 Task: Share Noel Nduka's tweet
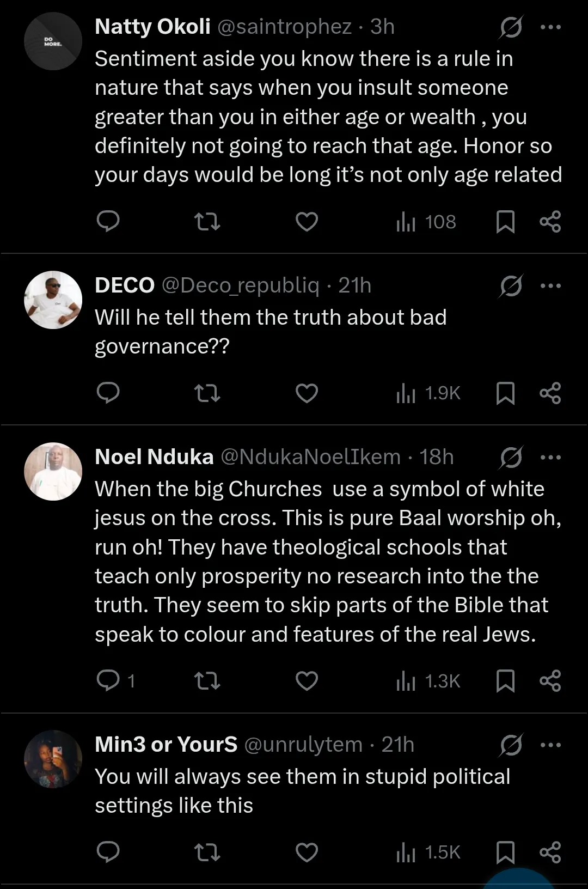click(550, 681)
